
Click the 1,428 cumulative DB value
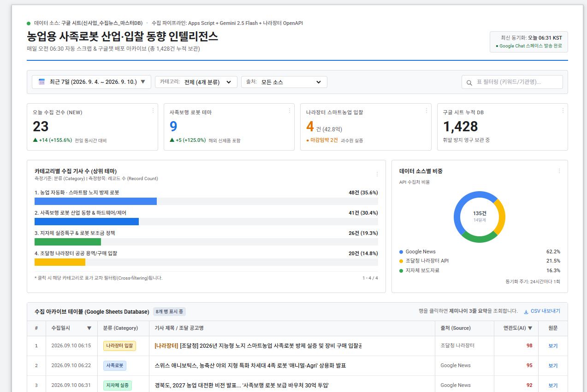[460, 126]
